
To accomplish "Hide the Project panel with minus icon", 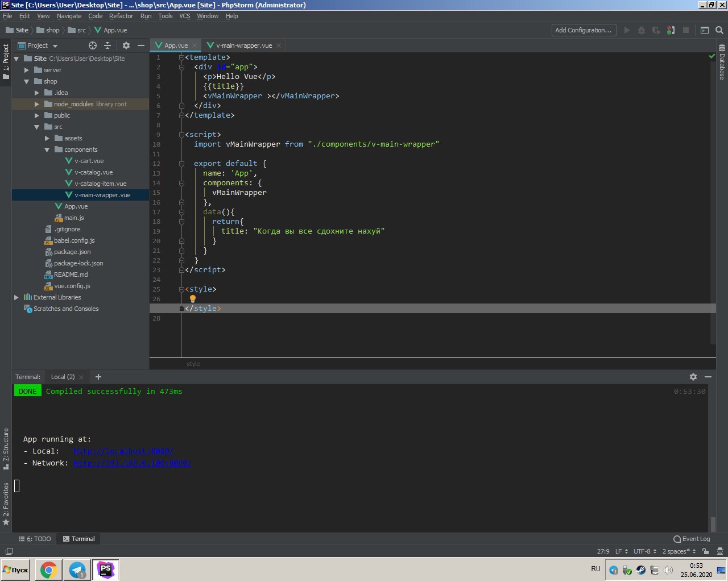I will (141, 45).
